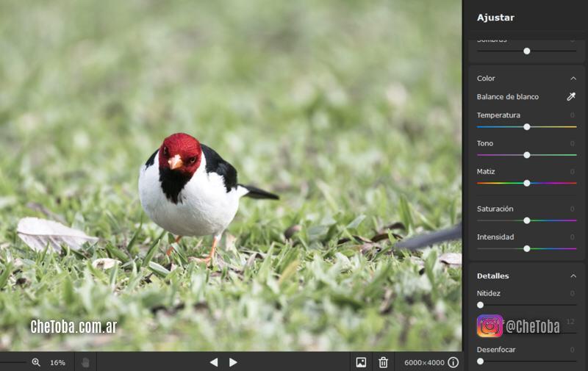Go to the previous image arrow
The image size is (588, 371).
(213, 362)
